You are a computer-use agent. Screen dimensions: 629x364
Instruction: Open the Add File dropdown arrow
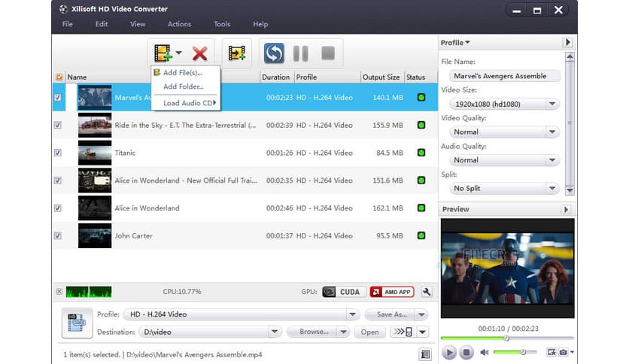pos(178,53)
